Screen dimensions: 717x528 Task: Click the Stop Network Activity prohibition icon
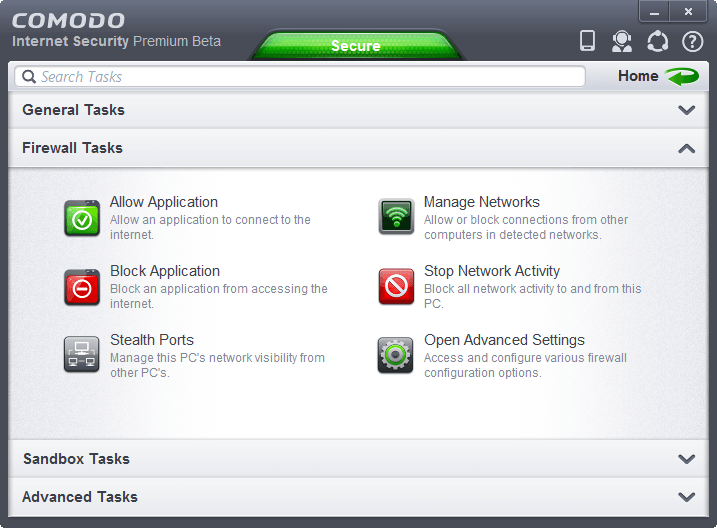(396, 286)
